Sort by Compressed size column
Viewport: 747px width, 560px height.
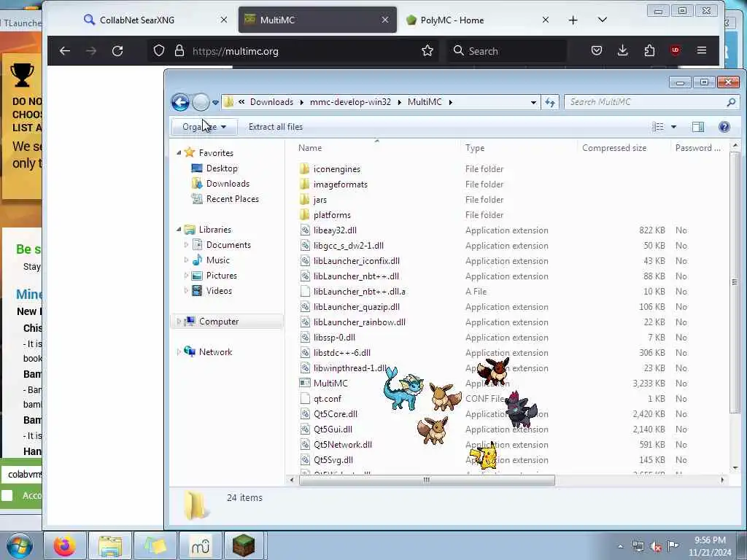tap(623, 147)
